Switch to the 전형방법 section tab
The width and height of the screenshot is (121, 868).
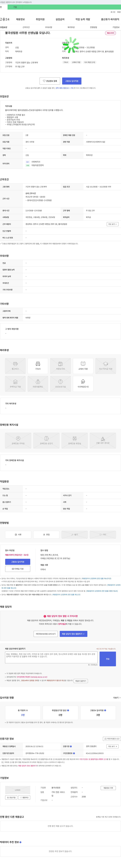click(94, 27)
